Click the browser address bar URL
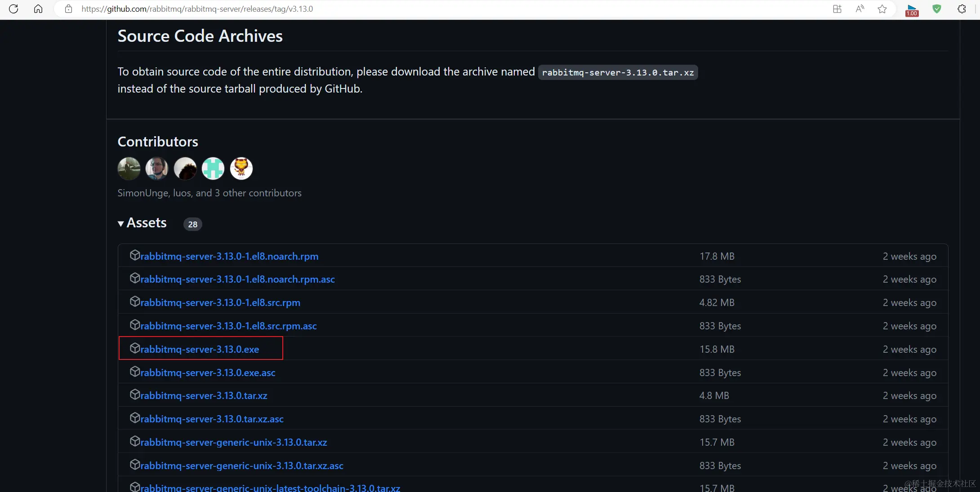The image size is (980, 492). 197,9
